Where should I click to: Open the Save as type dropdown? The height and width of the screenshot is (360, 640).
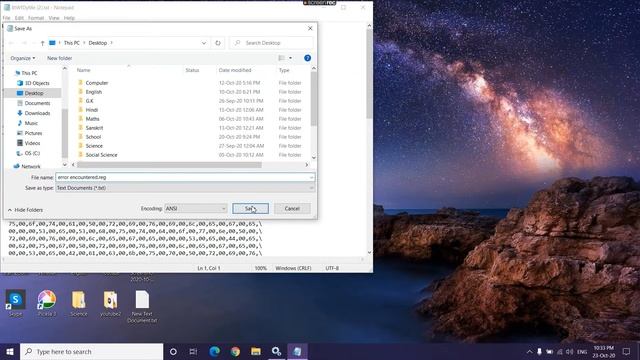(x=185, y=188)
